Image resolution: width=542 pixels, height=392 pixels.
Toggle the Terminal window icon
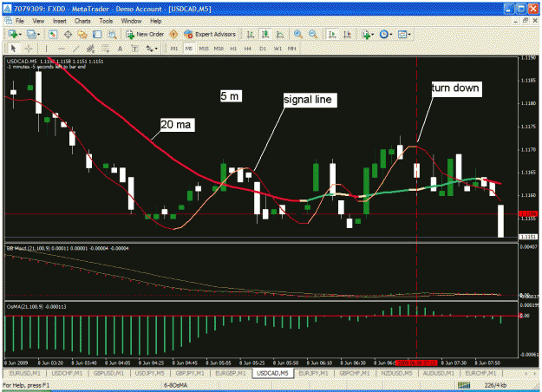(x=97, y=34)
